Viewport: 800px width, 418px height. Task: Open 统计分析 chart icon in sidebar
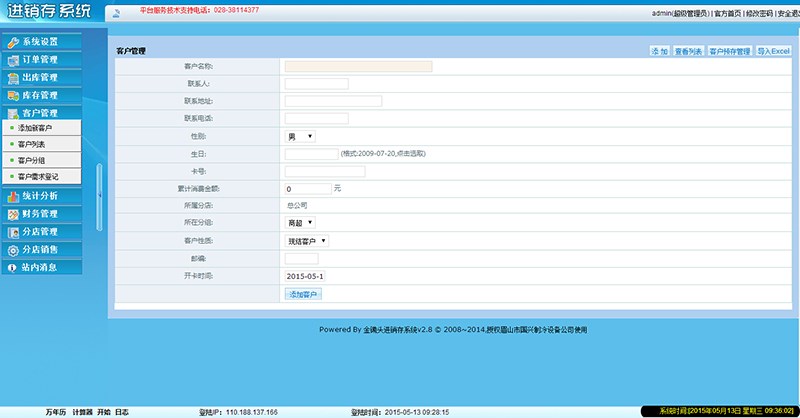[13, 196]
